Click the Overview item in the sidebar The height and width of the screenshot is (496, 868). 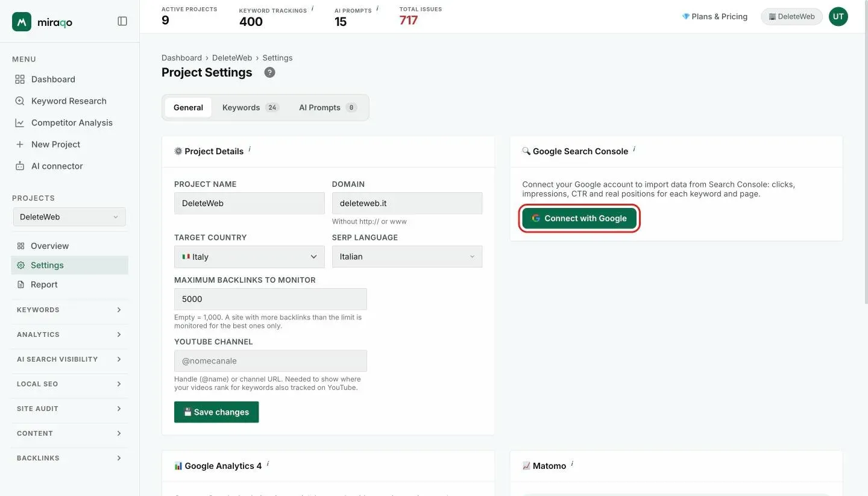(69, 246)
